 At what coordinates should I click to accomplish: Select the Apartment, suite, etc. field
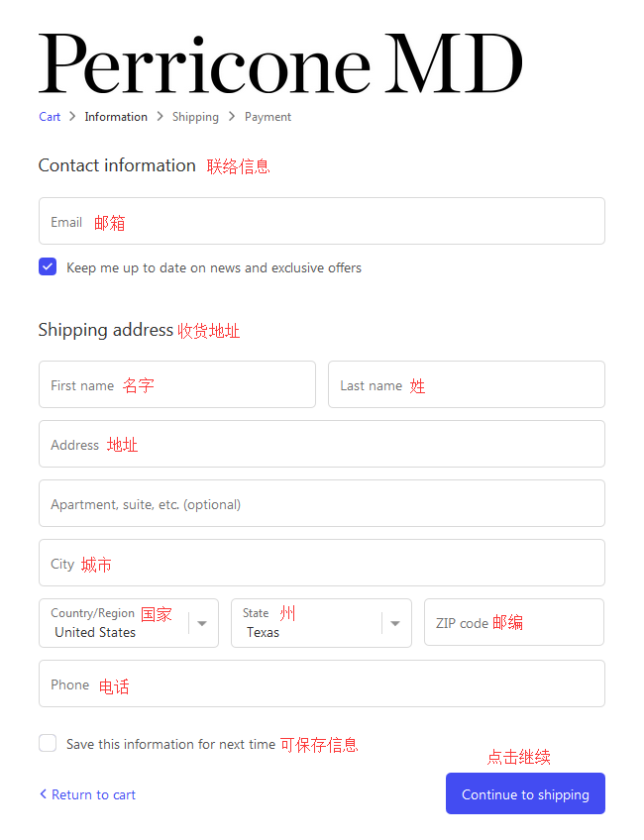(321, 503)
